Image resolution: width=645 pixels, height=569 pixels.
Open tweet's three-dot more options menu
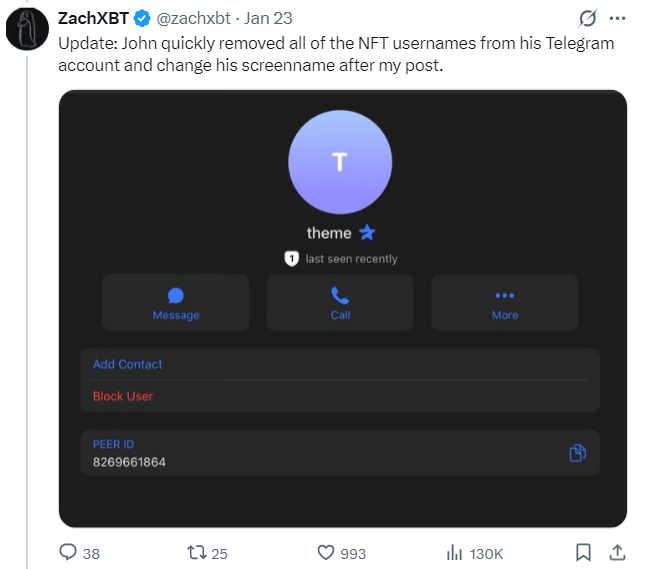click(x=618, y=18)
